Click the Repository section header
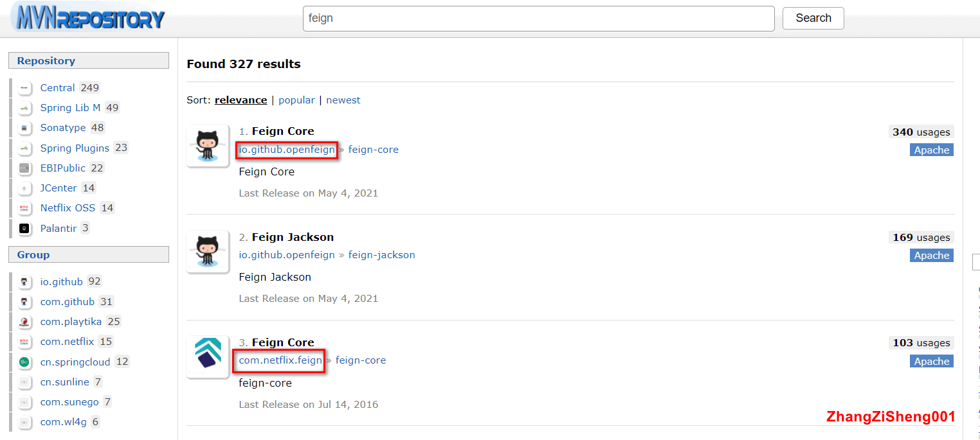 click(89, 60)
